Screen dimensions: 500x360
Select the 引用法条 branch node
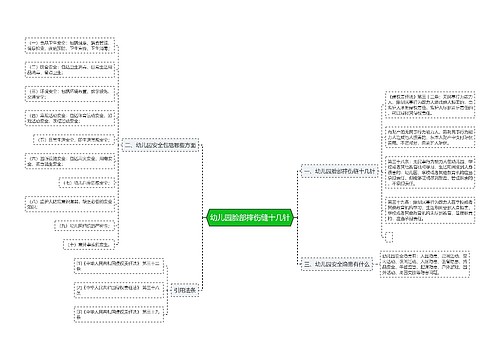[184, 290]
